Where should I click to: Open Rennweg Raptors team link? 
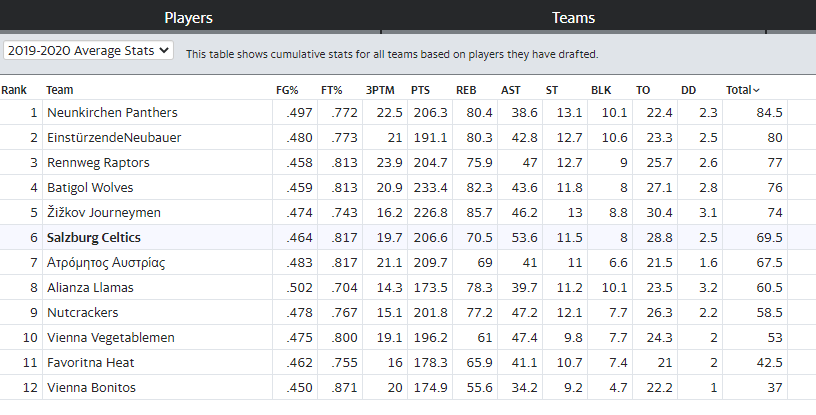[98, 162]
